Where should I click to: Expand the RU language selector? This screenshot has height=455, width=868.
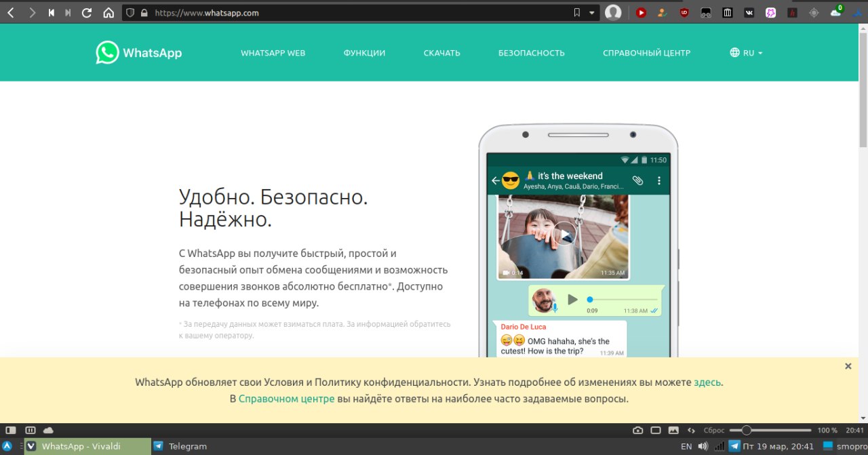coord(746,53)
